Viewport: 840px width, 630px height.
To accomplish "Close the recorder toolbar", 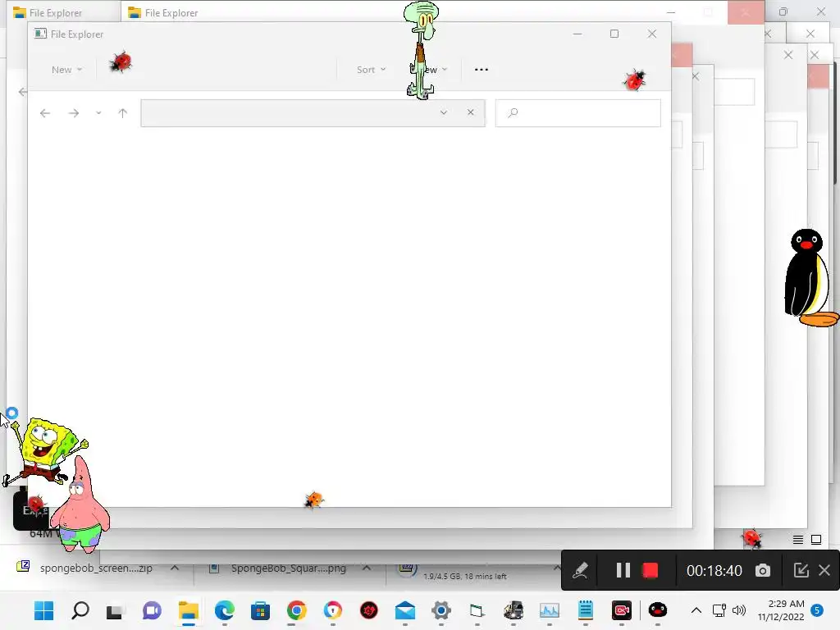I will click(x=824, y=570).
